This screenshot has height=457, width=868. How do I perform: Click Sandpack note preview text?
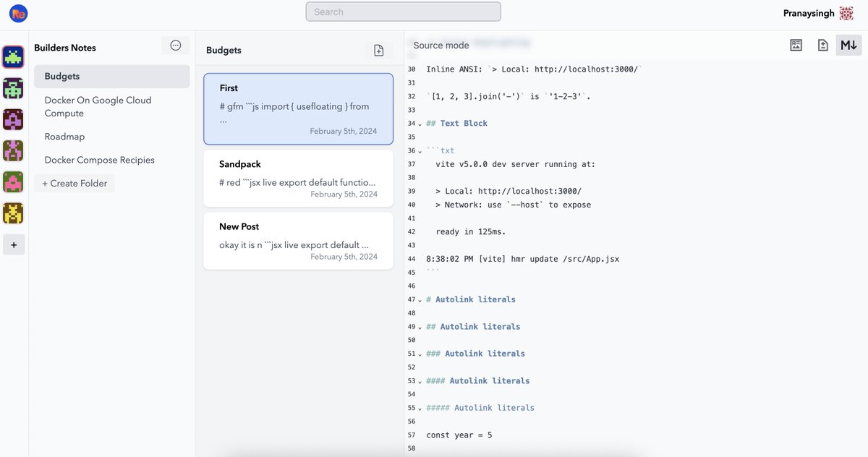tap(297, 182)
